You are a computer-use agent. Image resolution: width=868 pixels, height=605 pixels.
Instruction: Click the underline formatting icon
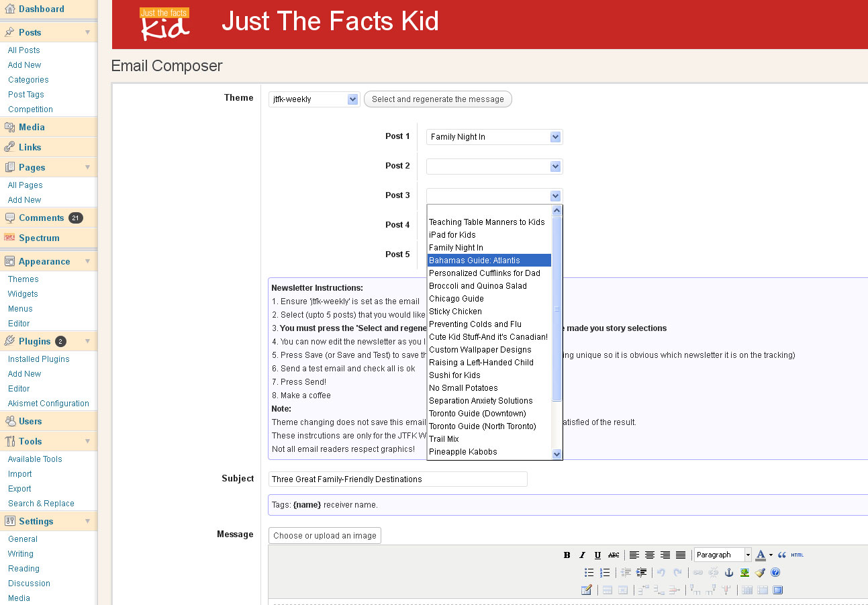click(597, 555)
